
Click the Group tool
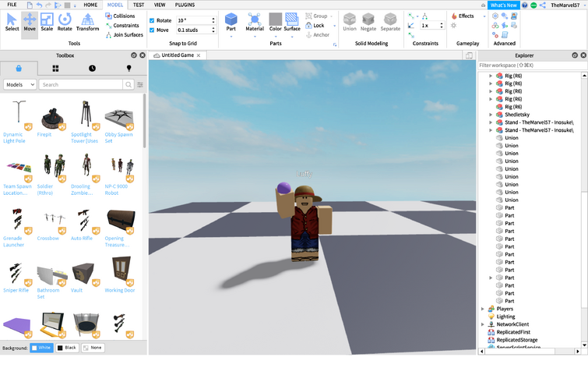(316, 16)
